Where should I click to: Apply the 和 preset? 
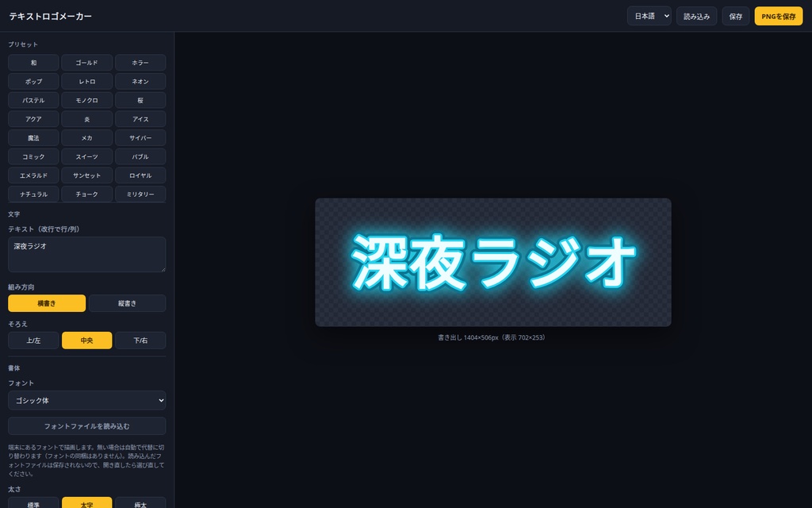[x=33, y=63]
